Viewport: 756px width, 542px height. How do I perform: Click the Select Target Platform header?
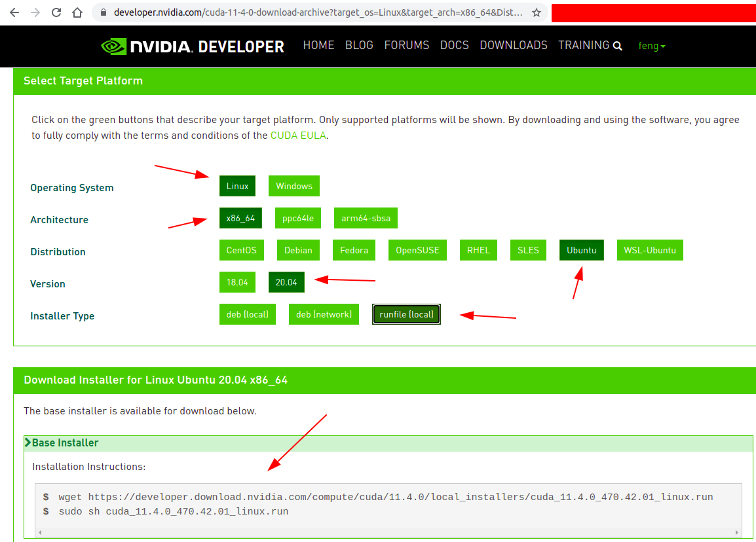(83, 81)
